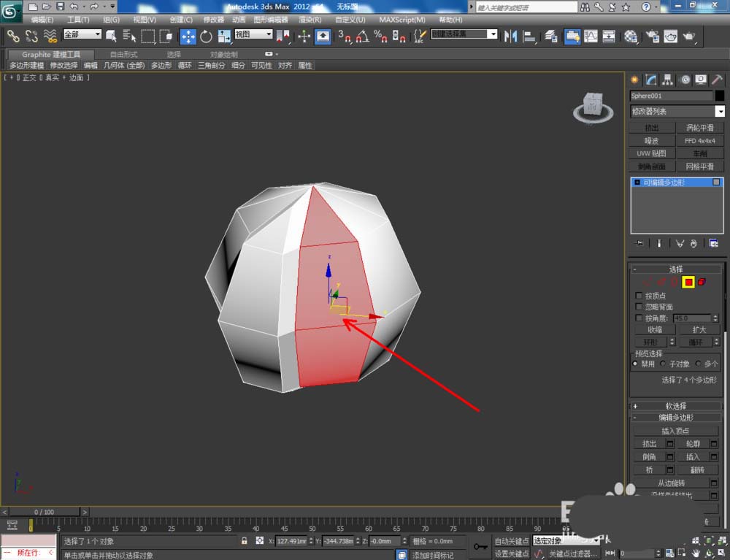Open the 修改器列表 dropdown

click(x=720, y=111)
